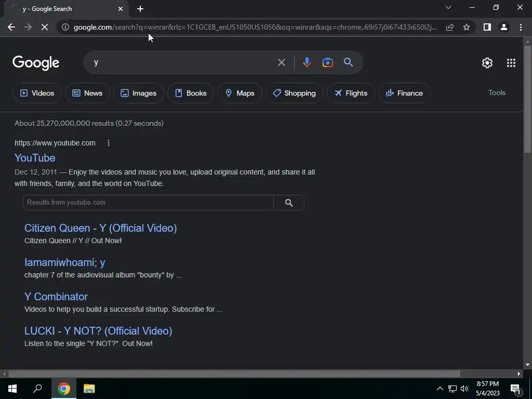Share this page icon in address bar
Viewport: 532px width, 399px height.
450,27
